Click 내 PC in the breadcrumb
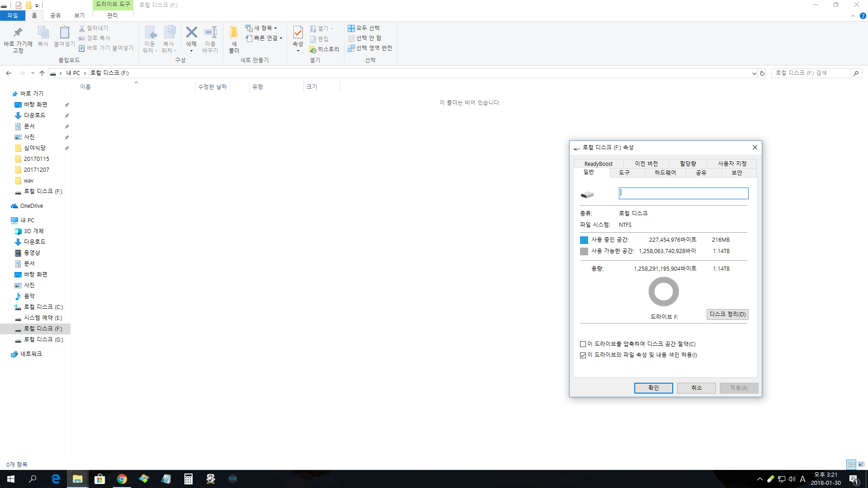The image size is (868, 488). tap(73, 73)
